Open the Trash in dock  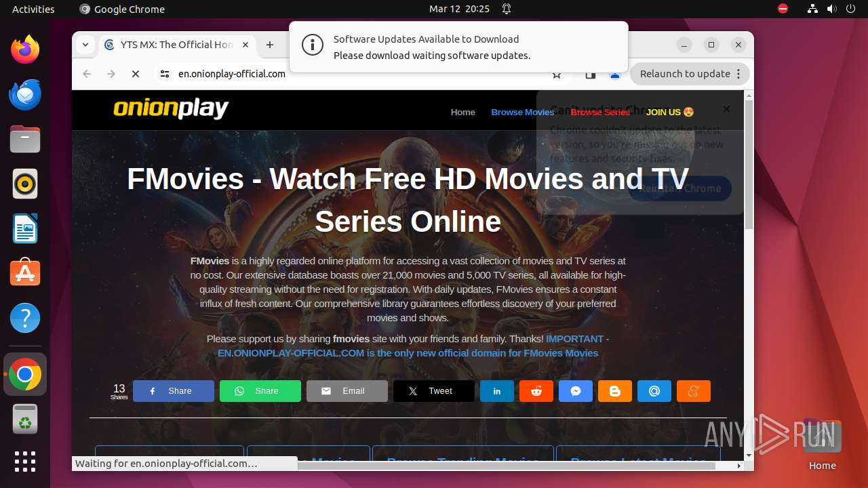click(25, 419)
